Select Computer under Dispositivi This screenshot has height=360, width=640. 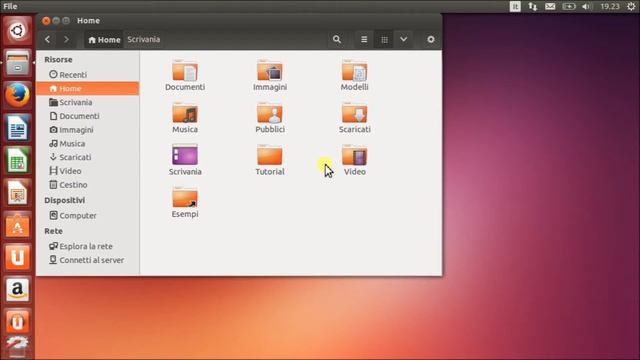click(88, 216)
